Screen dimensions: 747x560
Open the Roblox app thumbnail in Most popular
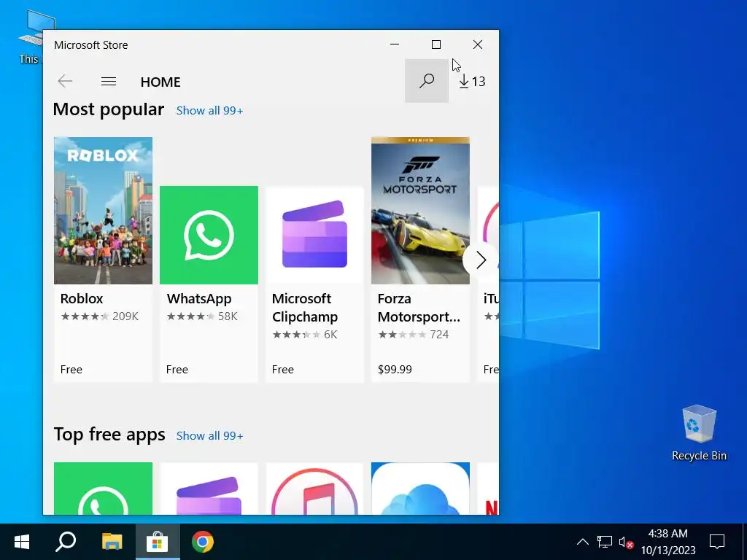click(x=103, y=211)
